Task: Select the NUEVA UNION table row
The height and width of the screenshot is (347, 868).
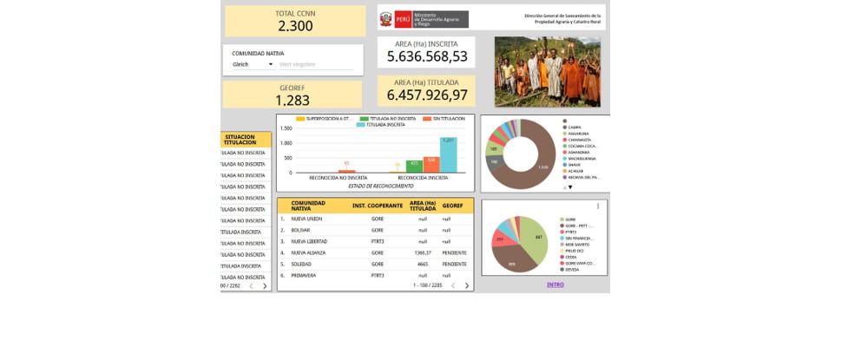Action: pyautogui.click(x=375, y=219)
